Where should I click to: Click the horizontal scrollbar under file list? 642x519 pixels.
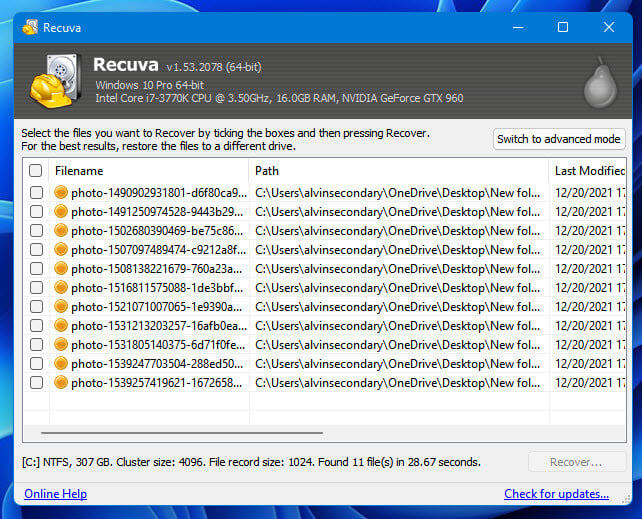(182, 432)
